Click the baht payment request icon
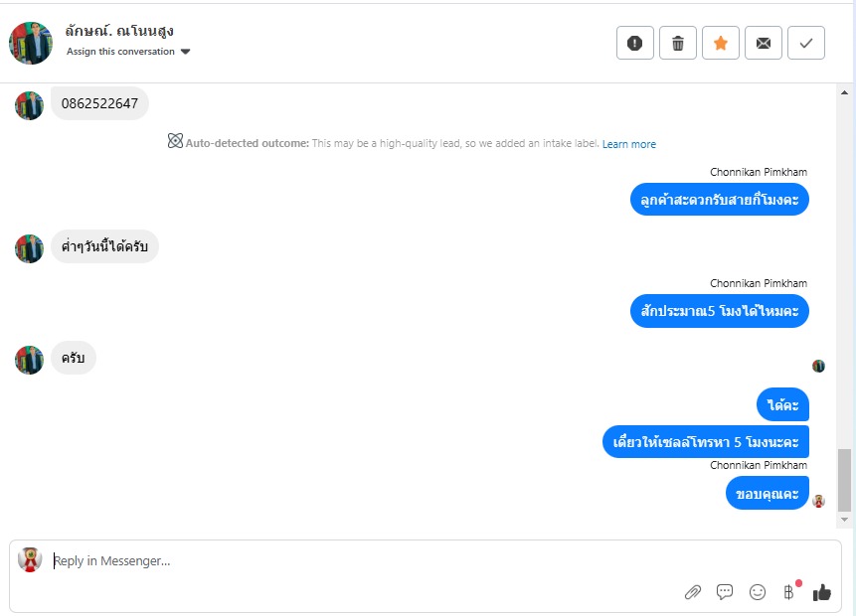This screenshot has width=856, height=616. (789, 592)
